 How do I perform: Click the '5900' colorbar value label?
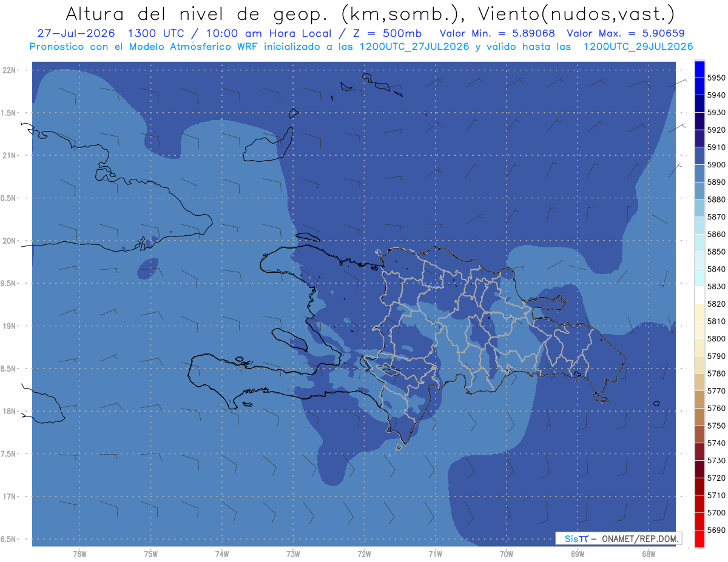pos(716,165)
